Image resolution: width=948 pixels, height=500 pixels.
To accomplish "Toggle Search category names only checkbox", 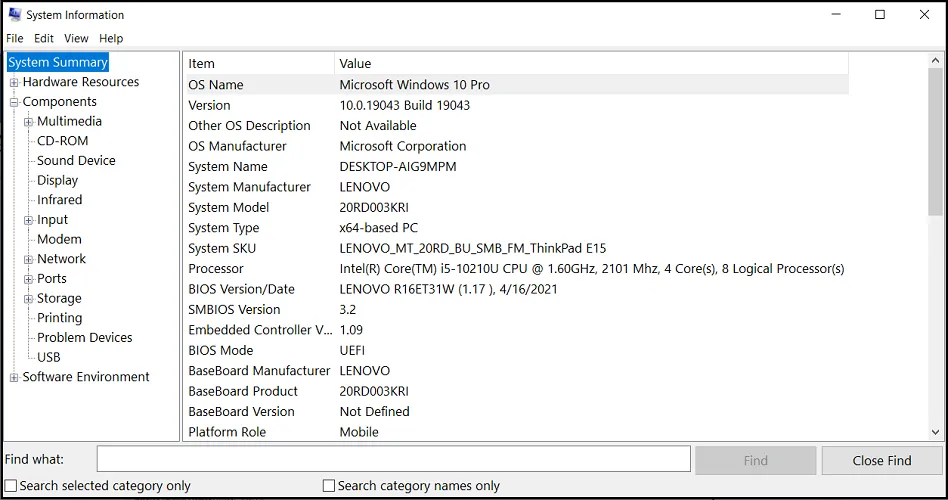I will click(329, 486).
